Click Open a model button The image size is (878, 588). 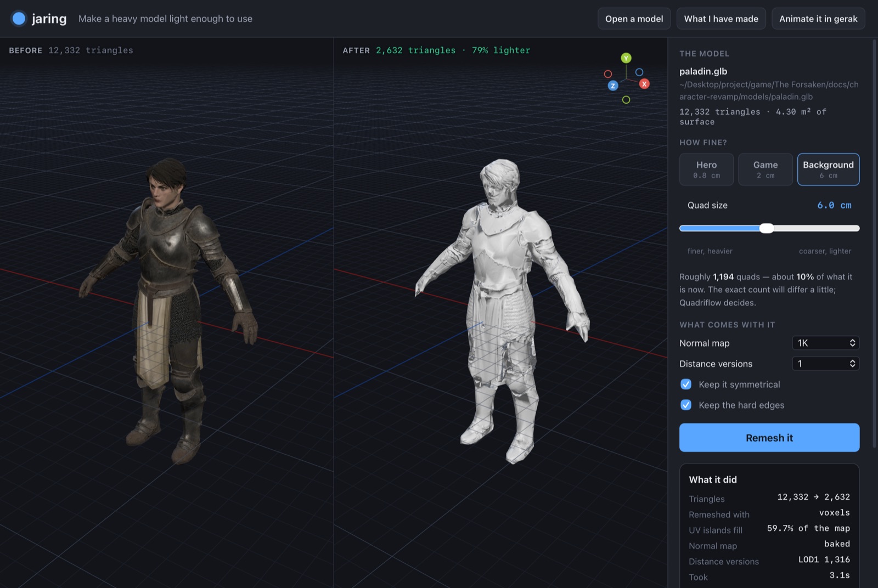[634, 19]
